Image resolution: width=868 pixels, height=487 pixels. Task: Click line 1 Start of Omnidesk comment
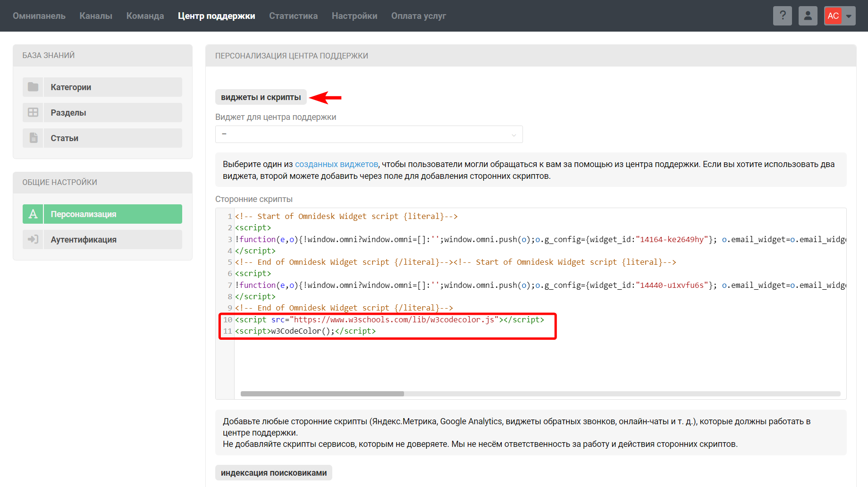click(346, 216)
